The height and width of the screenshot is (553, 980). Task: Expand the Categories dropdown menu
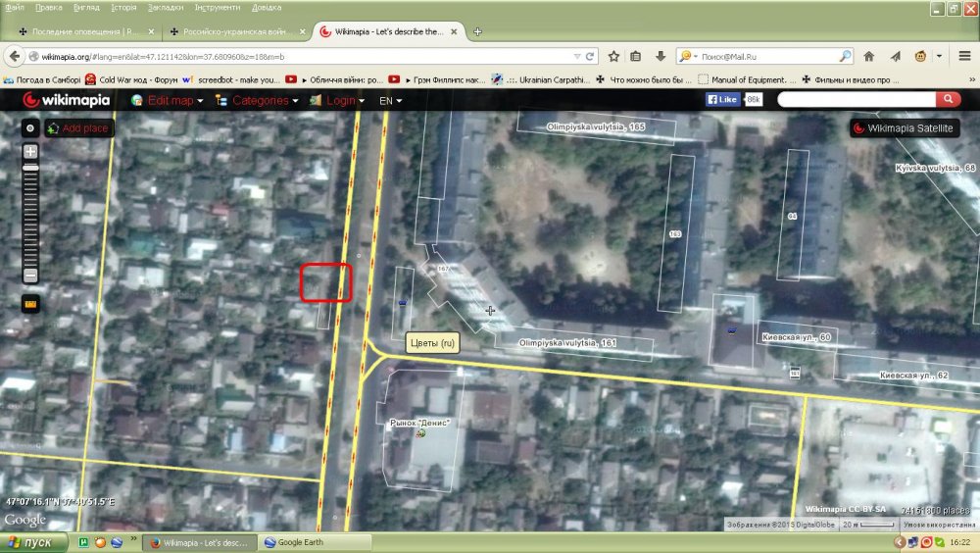pyautogui.click(x=258, y=100)
